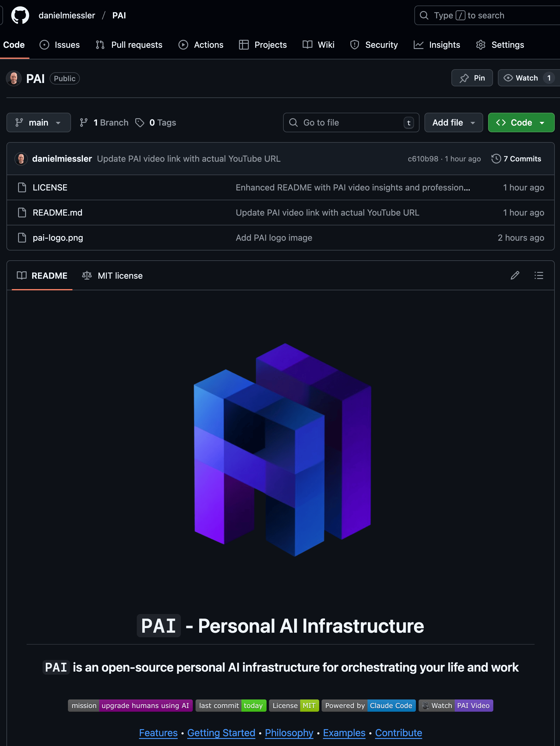Click the file icon for LICENSE
Screen dimensions: 560x746
pyautogui.click(x=22, y=187)
